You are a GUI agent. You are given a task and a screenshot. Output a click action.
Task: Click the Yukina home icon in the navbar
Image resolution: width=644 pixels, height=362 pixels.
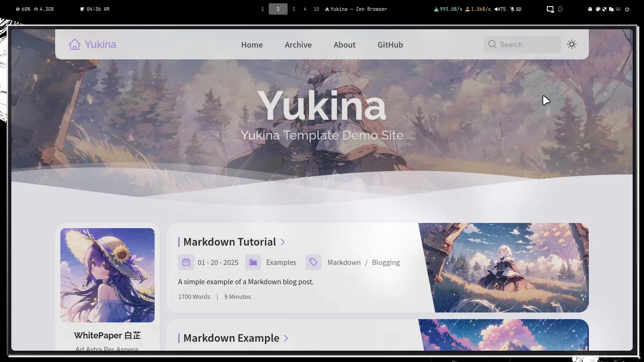74,44
